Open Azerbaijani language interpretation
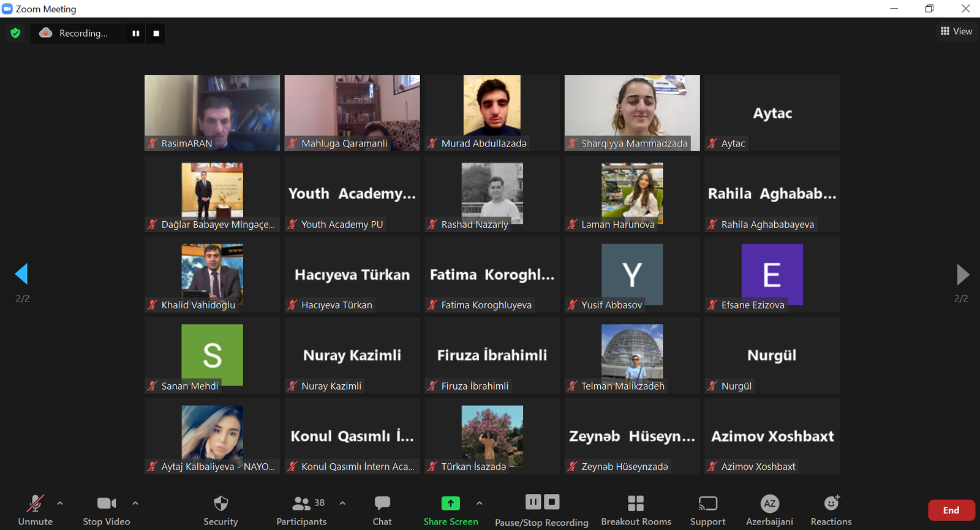 769,510
